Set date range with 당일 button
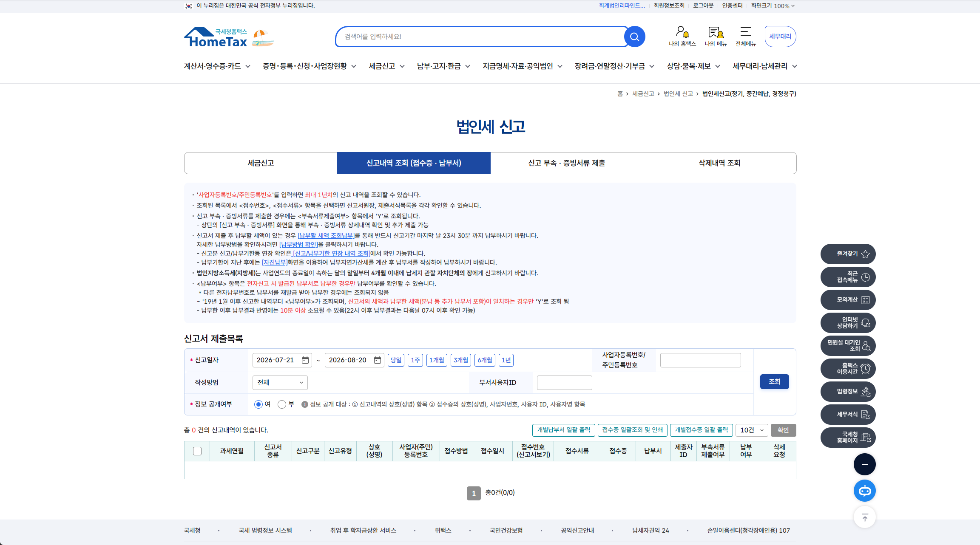This screenshot has width=980, height=545. 396,360
